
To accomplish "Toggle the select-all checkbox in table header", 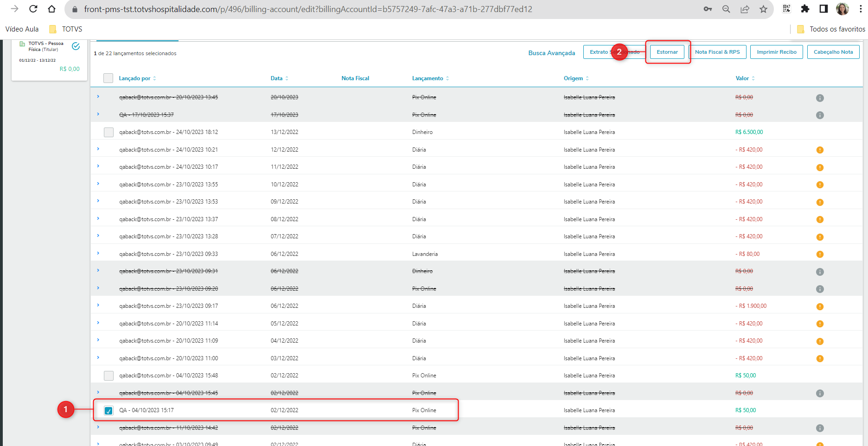I will [x=108, y=78].
